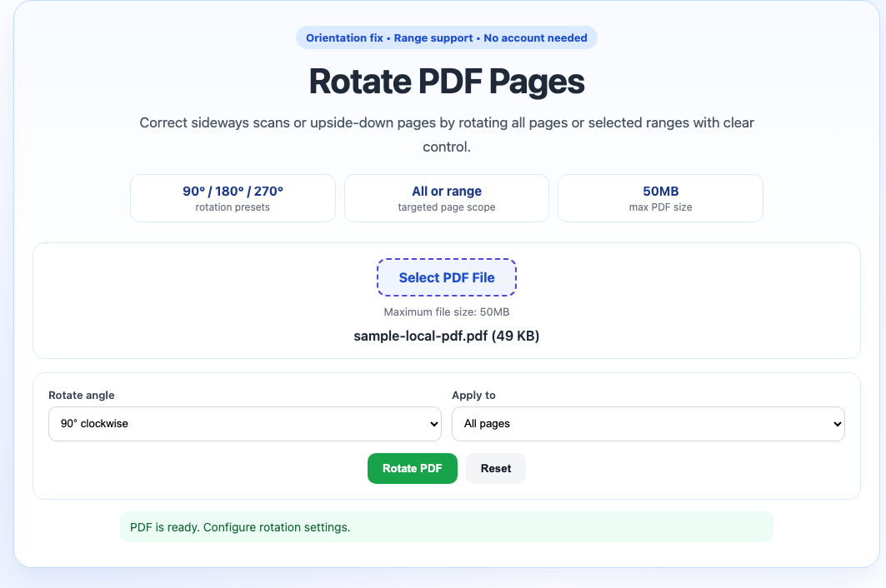Viewport: 886px width, 588px height.
Task: Click the All or range scope card
Action: point(446,198)
